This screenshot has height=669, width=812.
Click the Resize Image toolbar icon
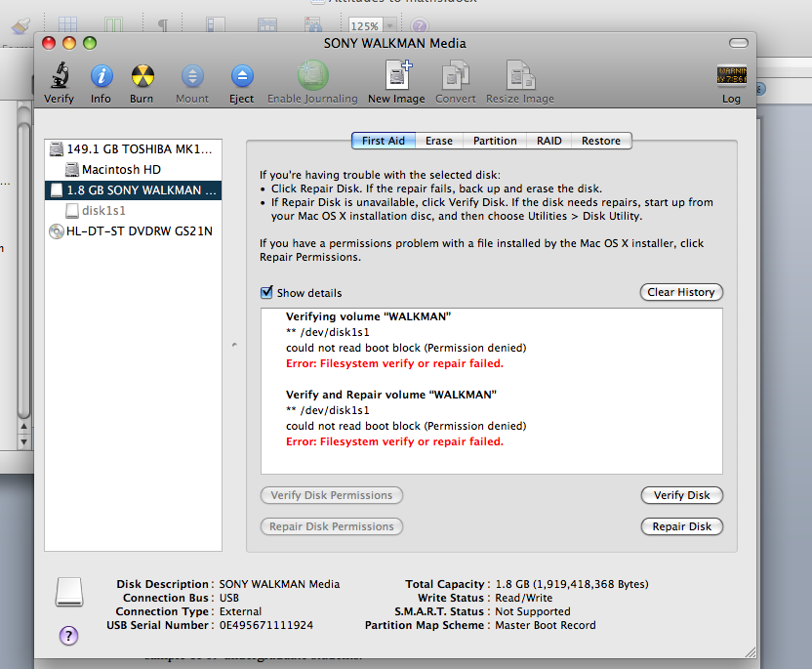520,75
